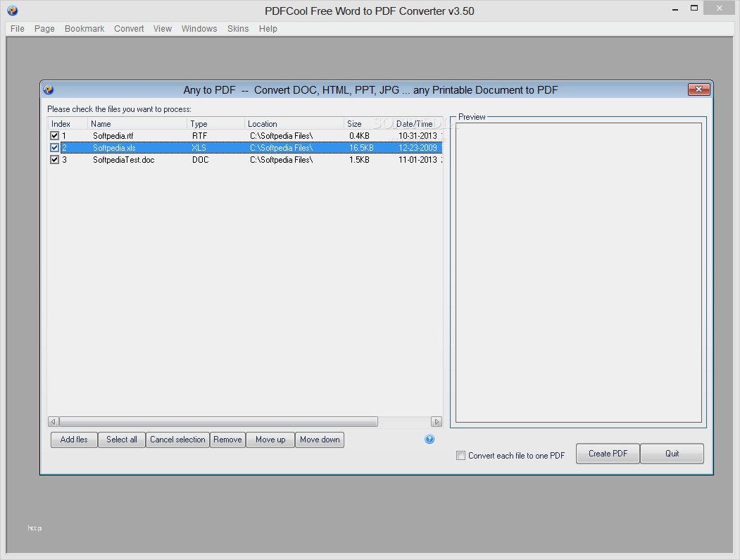This screenshot has height=560, width=740.
Task: Click the RTF type cell
Action: point(200,136)
